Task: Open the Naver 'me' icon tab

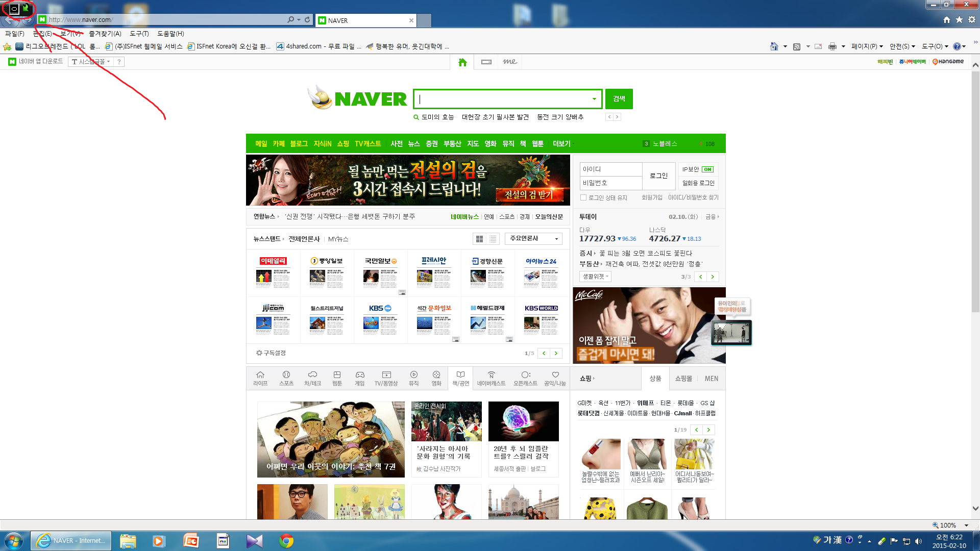Action: [x=509, y=62]
